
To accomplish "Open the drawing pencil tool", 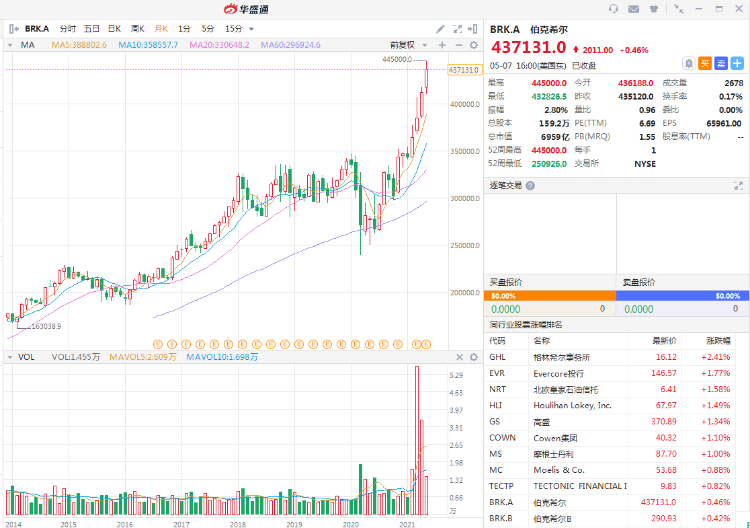I will pos(442,29).
